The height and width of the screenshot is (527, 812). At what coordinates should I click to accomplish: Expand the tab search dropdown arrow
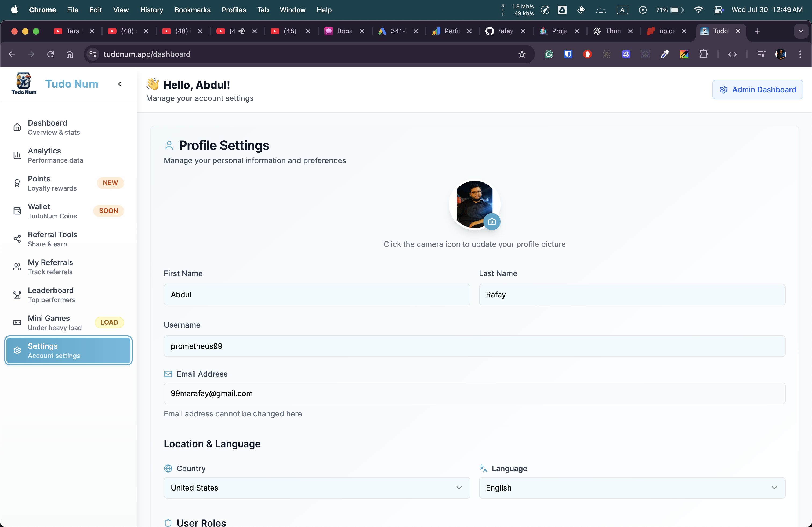pyautogui.click(x=801, y=31)
